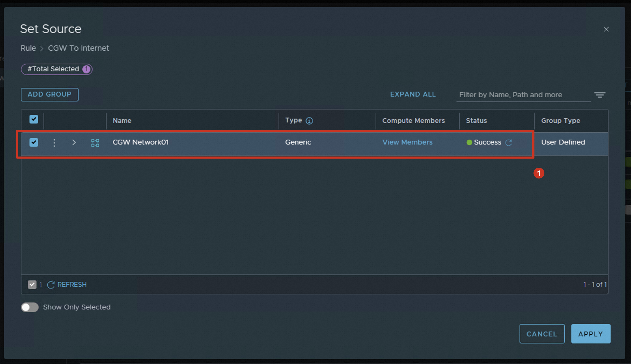631x364 pixels.
Task: Click the Rule breadcrumb item
Action: 28,48
